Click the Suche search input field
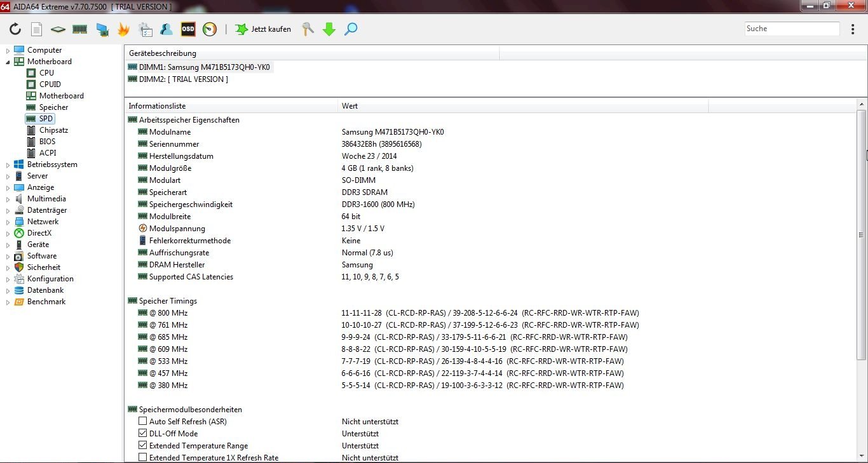The image size is (868, 463). tap(792, 29)
